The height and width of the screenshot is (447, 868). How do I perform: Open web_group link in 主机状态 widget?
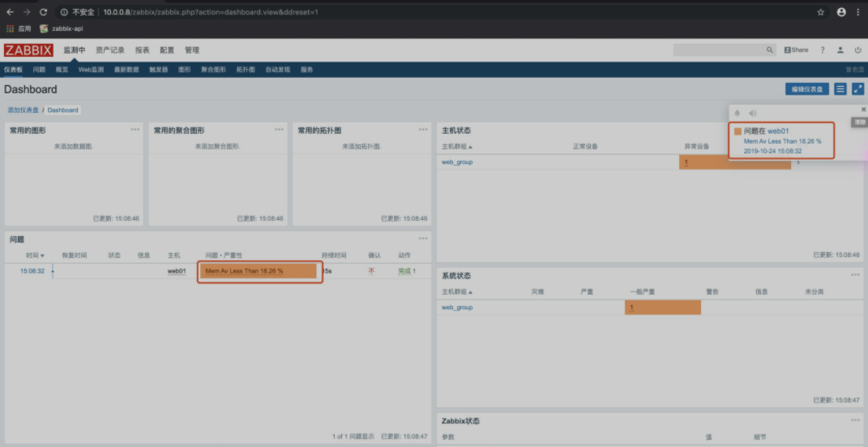[x=457, y=162]
